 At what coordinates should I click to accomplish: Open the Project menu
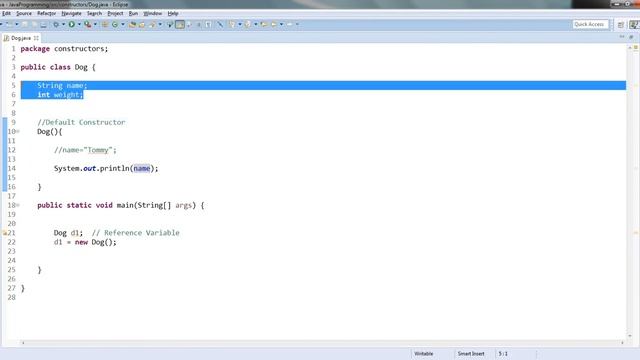[x=115, y=13]
